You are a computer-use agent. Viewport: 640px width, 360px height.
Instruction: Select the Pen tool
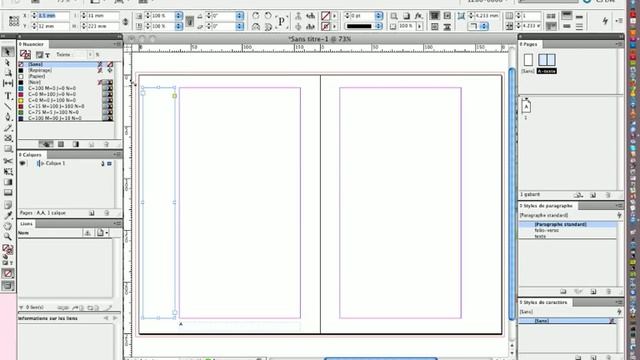tap(8, 117)
